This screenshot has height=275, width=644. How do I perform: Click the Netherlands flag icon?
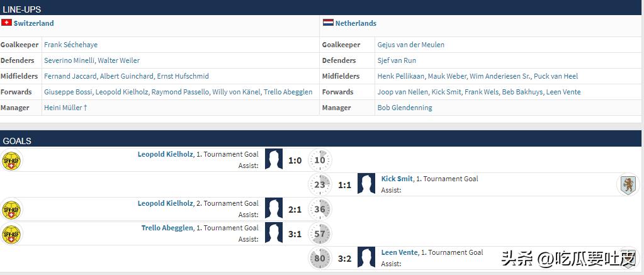click(x=328, y=23)
